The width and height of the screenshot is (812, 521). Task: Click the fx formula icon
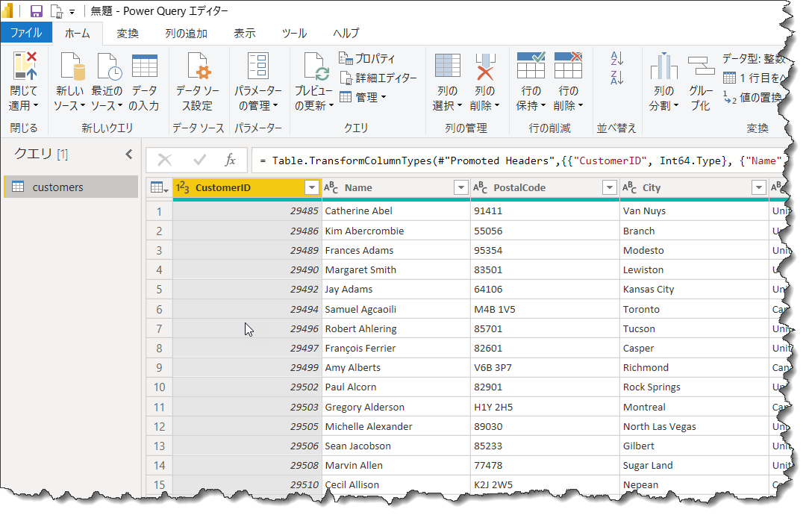coord(231,160)
